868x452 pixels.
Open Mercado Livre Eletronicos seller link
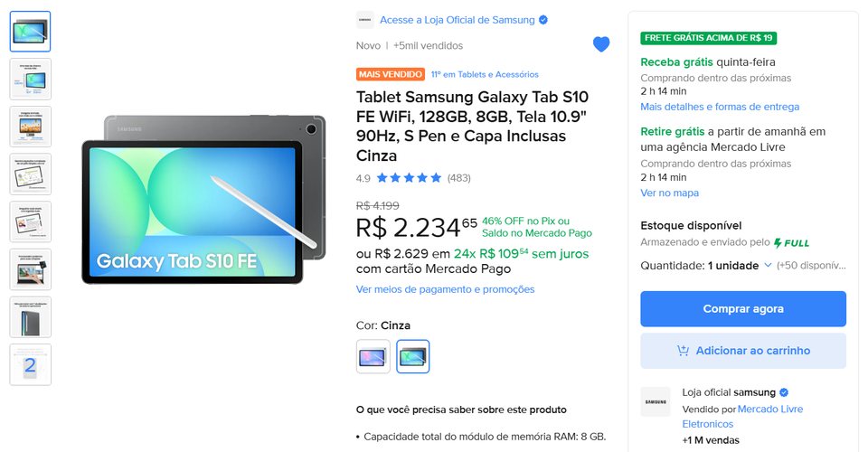742,417
